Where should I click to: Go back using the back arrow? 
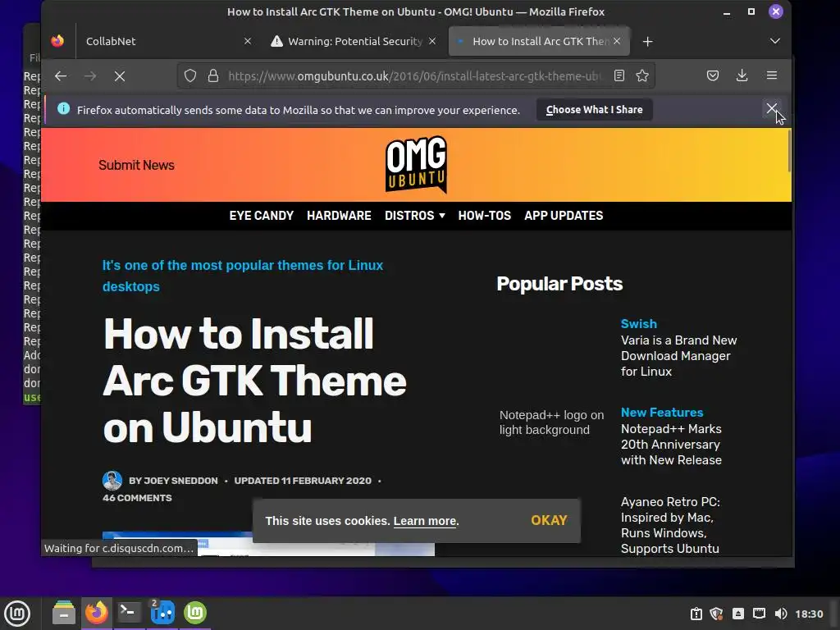[61, 76]
